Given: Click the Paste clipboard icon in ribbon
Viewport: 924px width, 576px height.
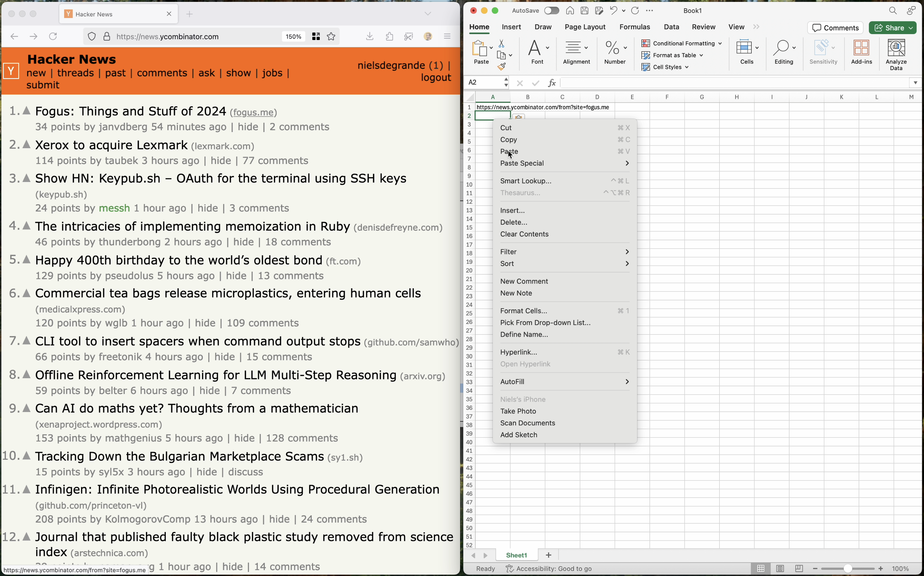Looking at the screenshot, I should click(479, 48).
